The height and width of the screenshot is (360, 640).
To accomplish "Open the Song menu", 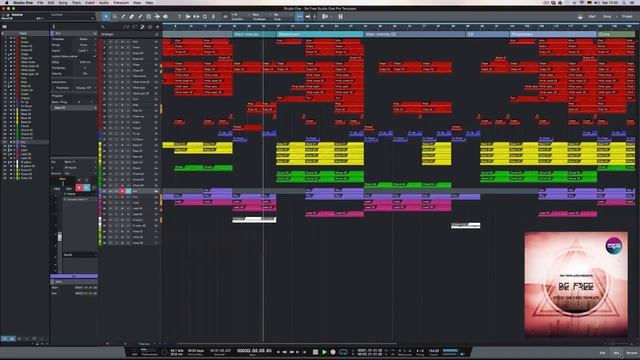I will [63, 2].
